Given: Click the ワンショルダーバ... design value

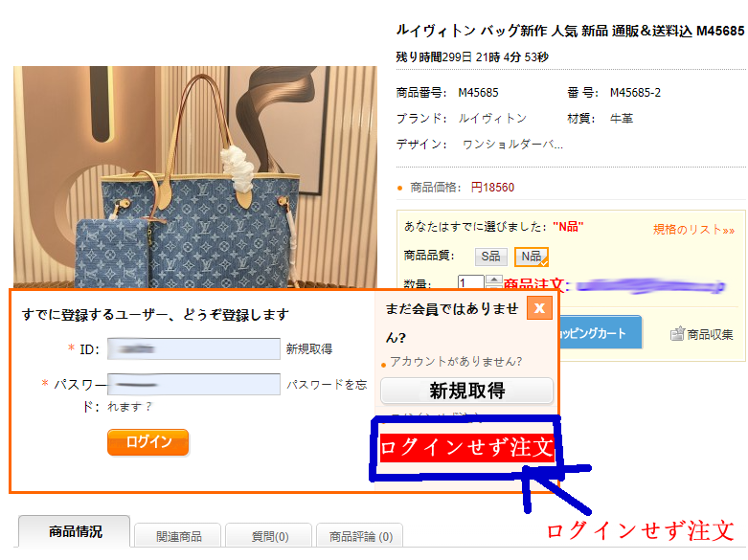Looking at the screenshot, I should 512,144.
